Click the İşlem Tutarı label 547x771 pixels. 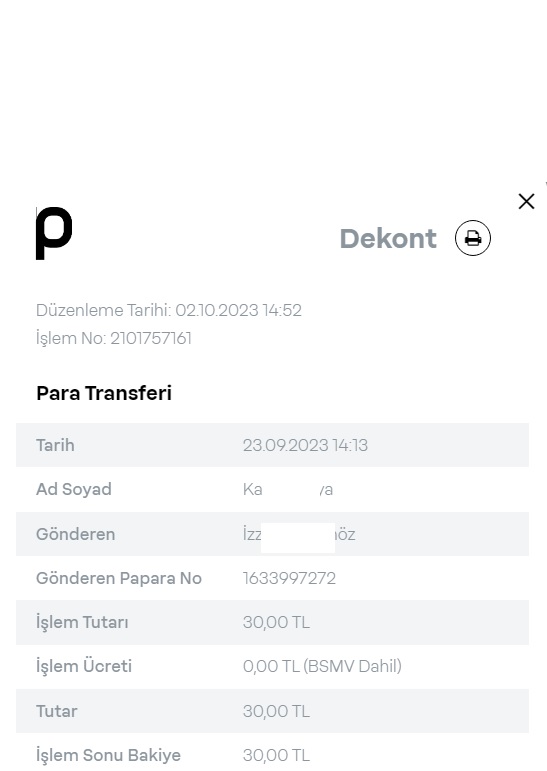click(82, 623)
